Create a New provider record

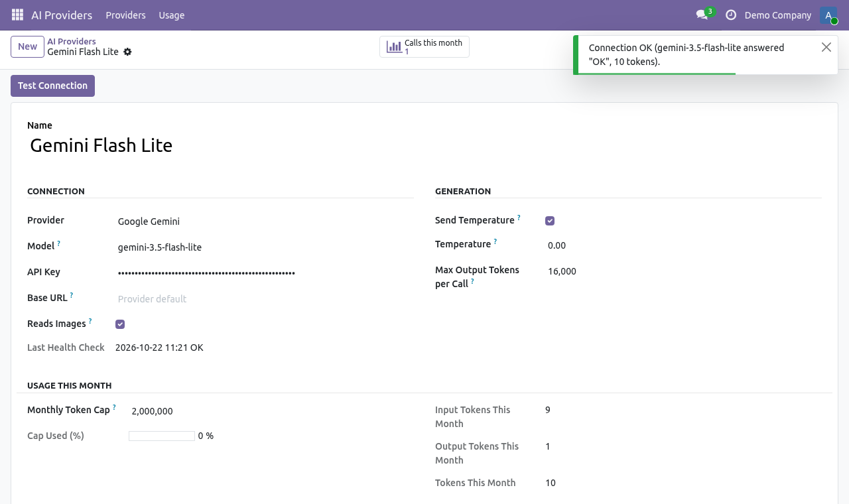coord(27,46)
